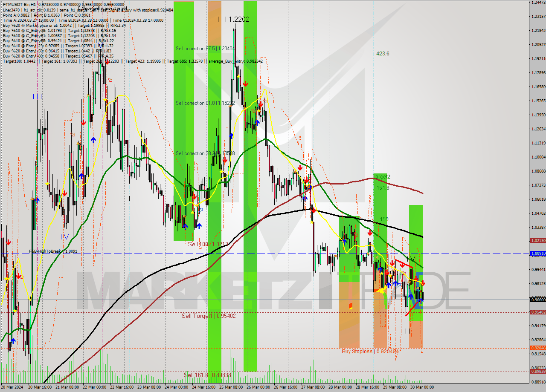This screenshot has width=546, height=392.
Task: Click the 1.19210 price axis value
Action: tap(538, 59)
